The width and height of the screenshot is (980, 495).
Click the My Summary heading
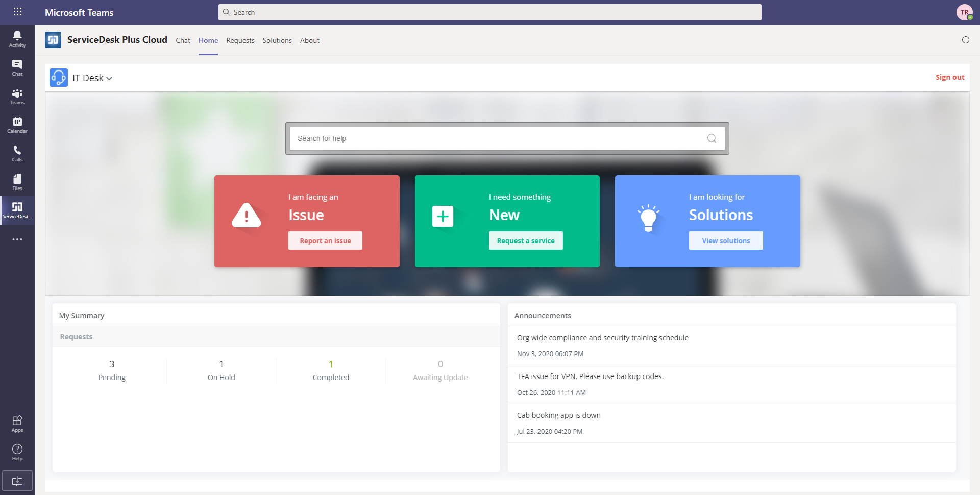(82, 316)
